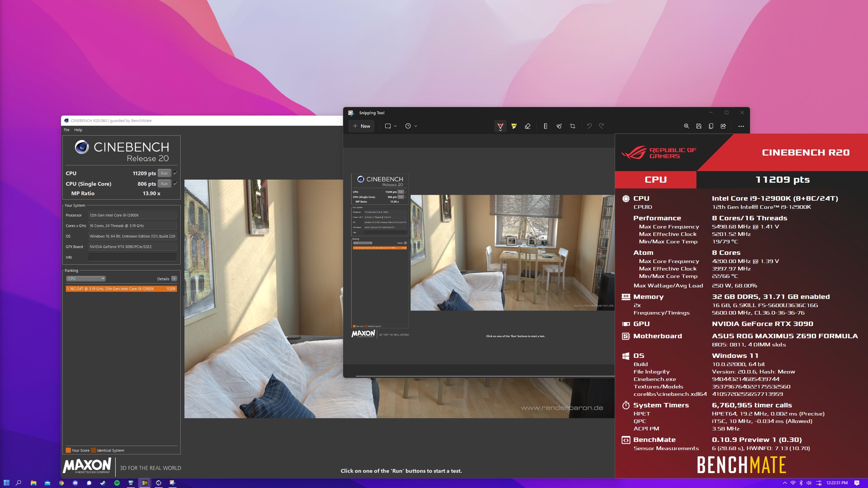Open the Mail app from the taskbar
The height and width of the screenshot is (488, 868).
(x=47, y=483)
